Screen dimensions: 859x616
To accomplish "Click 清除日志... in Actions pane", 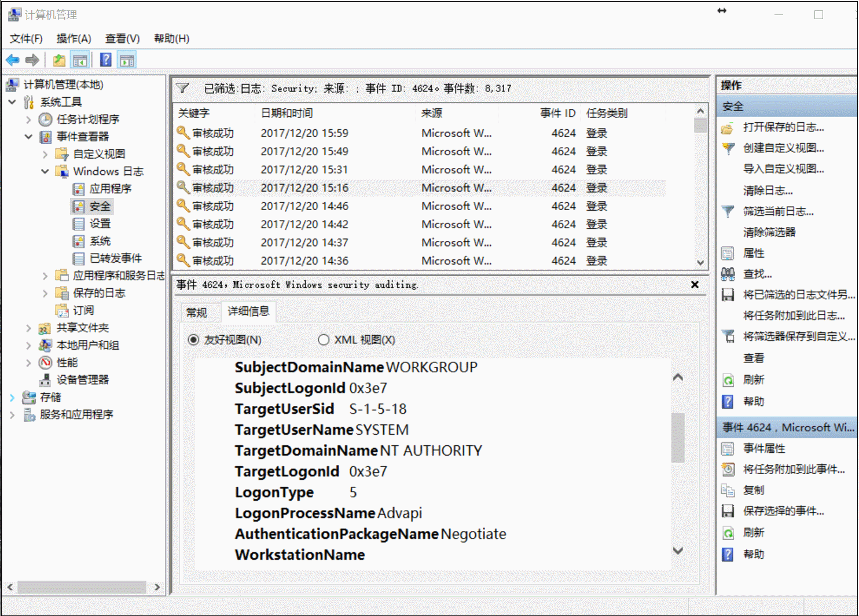I will pos(768,190).
